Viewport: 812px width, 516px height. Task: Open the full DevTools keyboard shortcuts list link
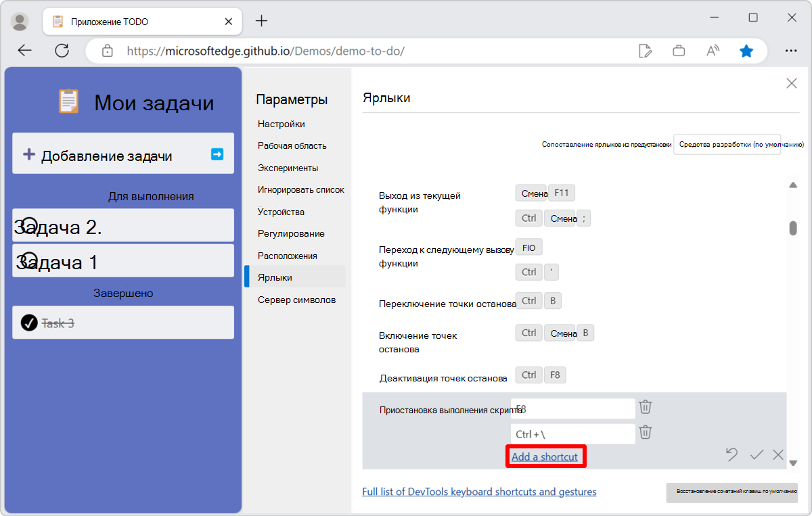(479, 492)
